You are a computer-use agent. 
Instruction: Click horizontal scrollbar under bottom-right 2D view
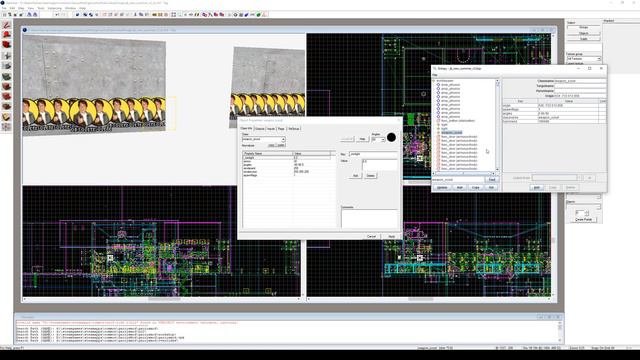(429, 299)
